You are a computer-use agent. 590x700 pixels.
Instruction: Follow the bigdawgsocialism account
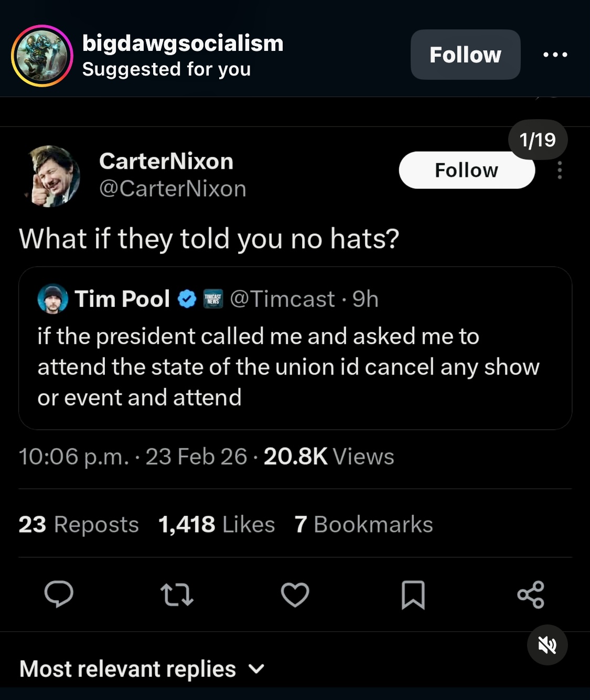465,55
